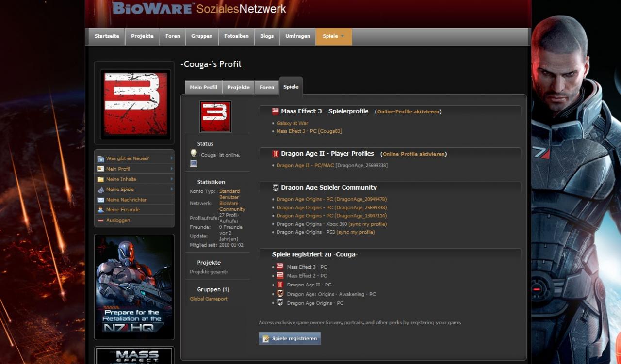
Task: Select Gruppen in the navigation bar
Action: [x=202, y=36]
